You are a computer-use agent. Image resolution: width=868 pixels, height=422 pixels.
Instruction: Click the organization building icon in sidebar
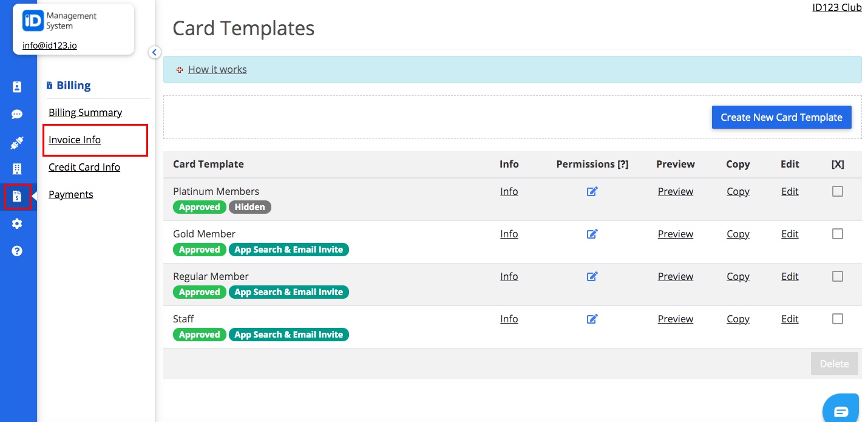tap(18, 169)
